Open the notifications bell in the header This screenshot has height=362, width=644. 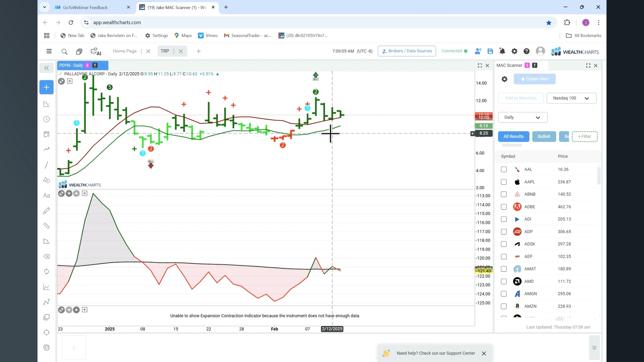(x=502, y=51)
